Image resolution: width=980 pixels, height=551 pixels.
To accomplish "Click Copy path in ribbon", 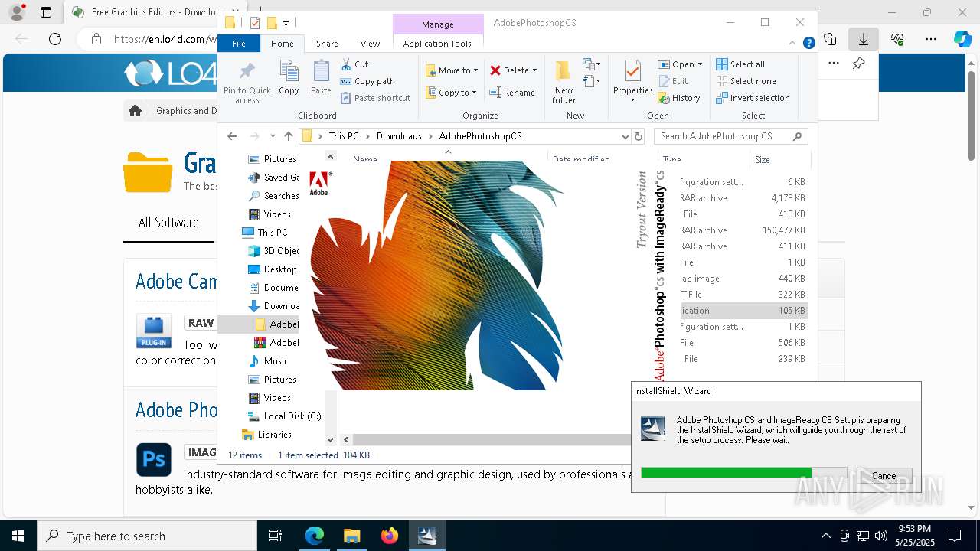I will [367, 81].
